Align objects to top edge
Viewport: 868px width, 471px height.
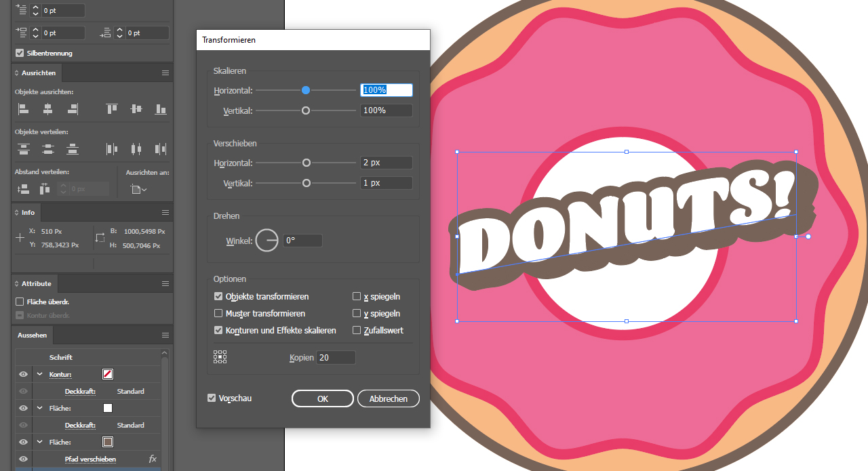coord(112,108)
